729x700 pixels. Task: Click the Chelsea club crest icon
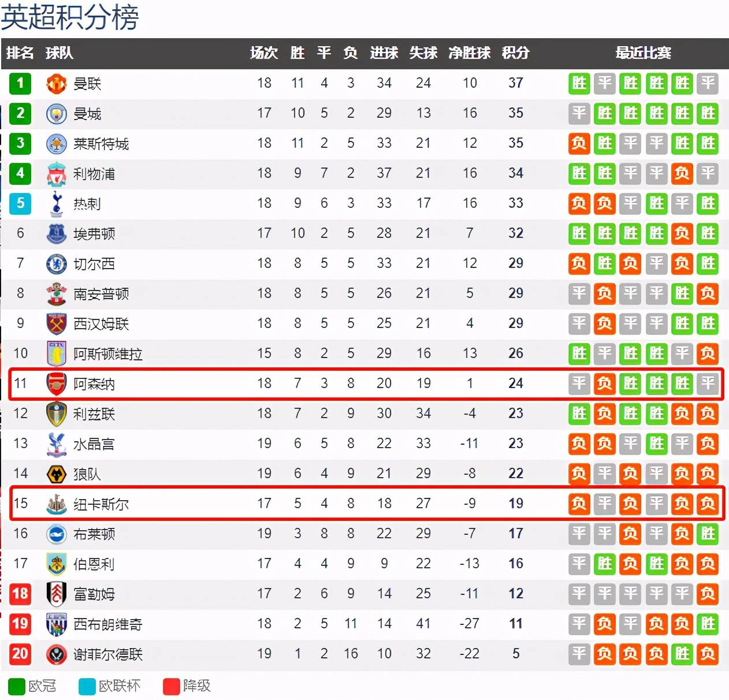click(56, 263)
